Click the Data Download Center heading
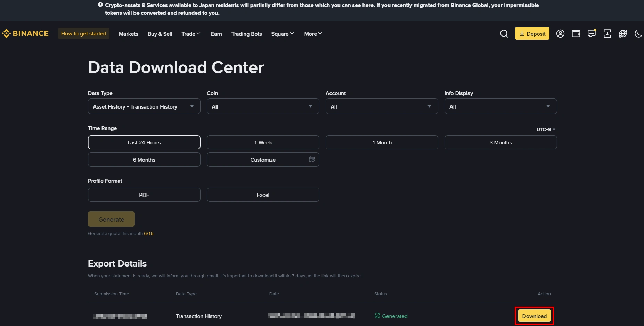The height and width of the screenshot is (326, 644). (x=176, y=67)
